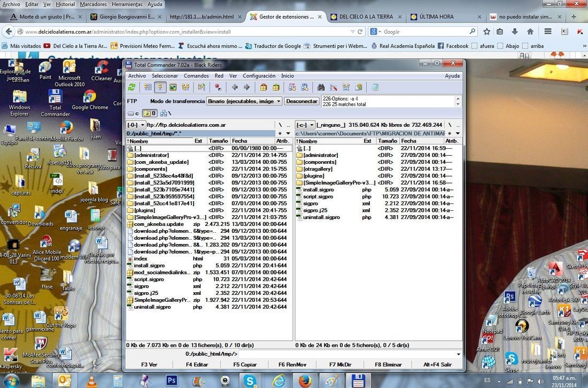This screenshot has height=388, width=588.
Task: Click the Firefox bookmark star icon
Action: click(x=487, y=32)
